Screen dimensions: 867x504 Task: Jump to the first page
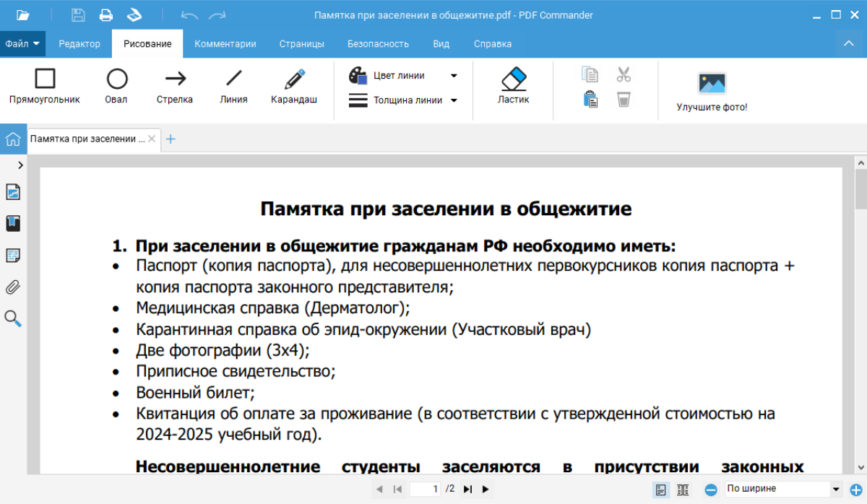(397, 490)
